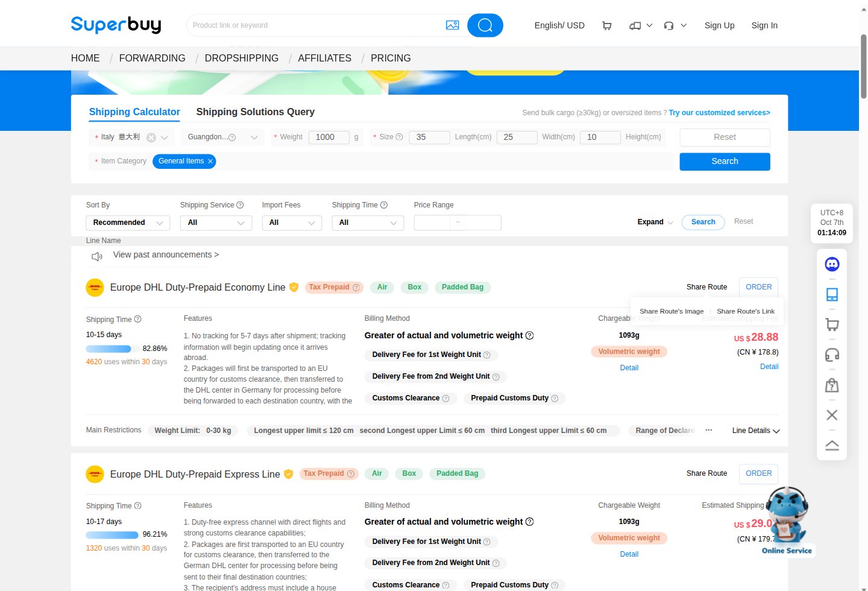
Task: Open the shopping cart in the header
Action: [607, 25]
